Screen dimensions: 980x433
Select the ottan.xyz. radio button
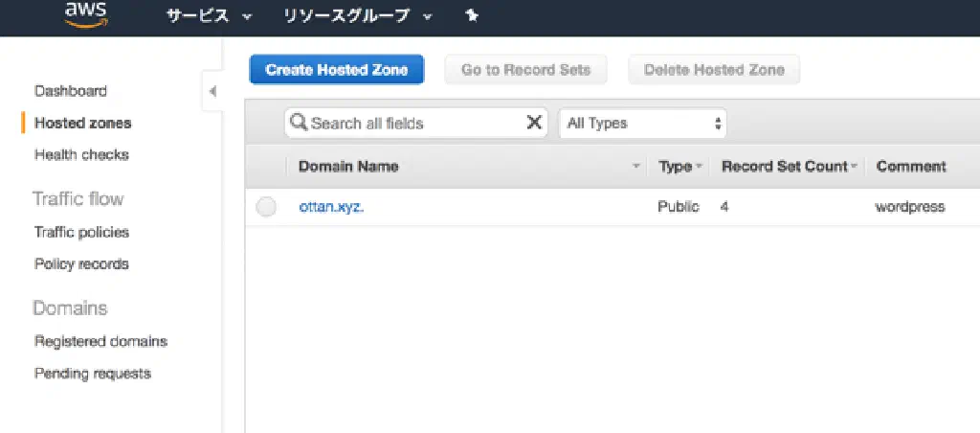(x=266, y=207)
